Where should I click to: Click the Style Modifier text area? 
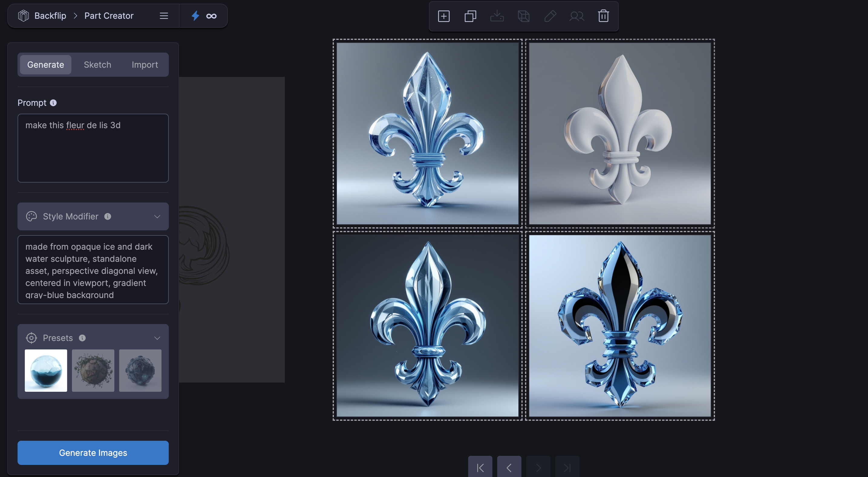coord(93,270)
